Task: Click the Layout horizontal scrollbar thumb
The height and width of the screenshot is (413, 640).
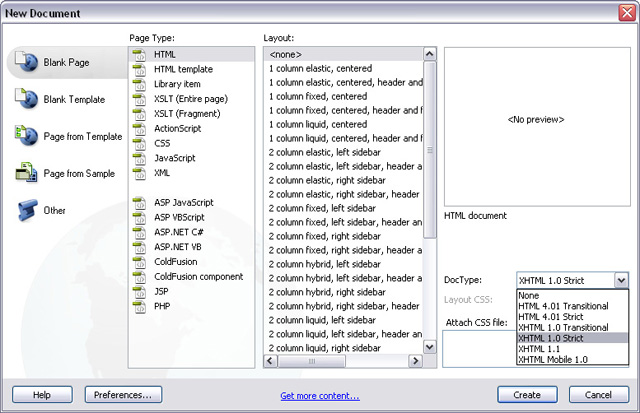Action: pyautogui.click(x=312, y=361)
